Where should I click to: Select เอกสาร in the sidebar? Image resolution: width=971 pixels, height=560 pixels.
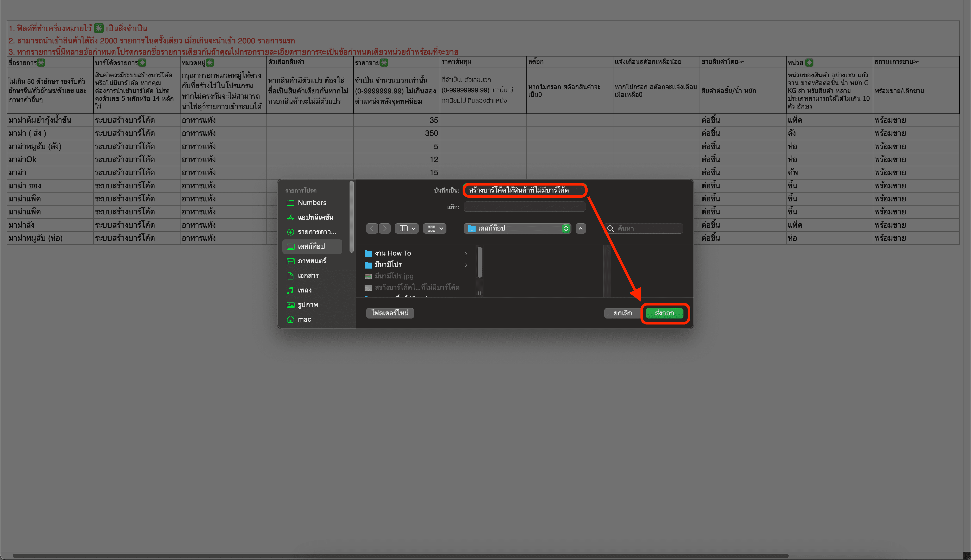point(308,276)
